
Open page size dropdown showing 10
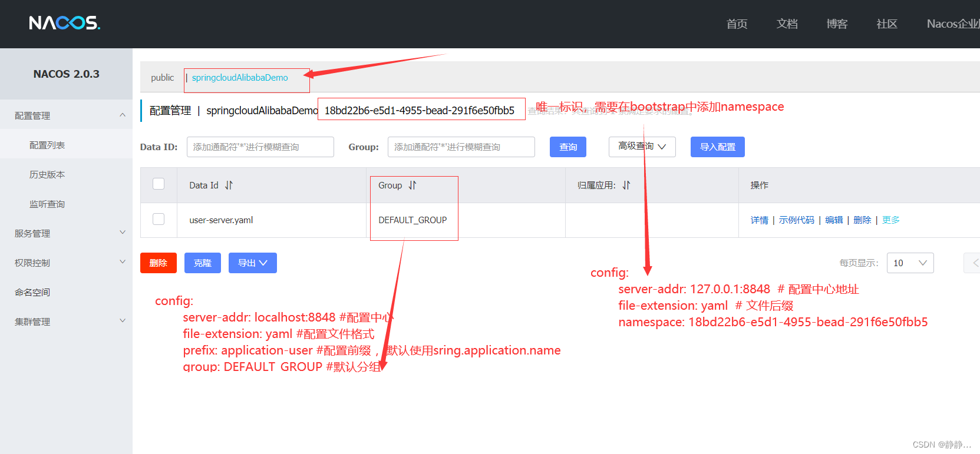tap(910, 263)
